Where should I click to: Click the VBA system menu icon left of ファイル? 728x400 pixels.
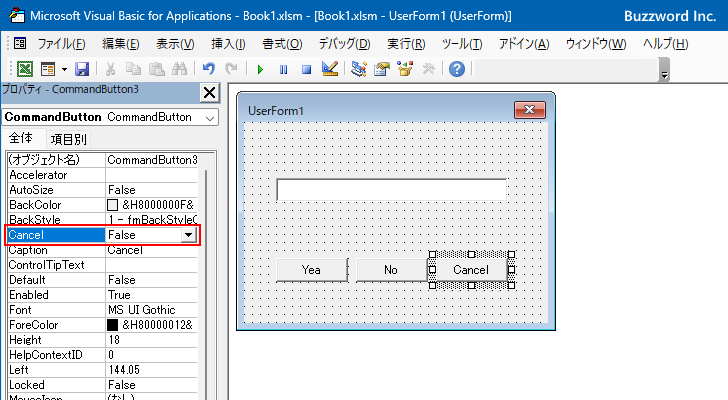tap(20, 44)
